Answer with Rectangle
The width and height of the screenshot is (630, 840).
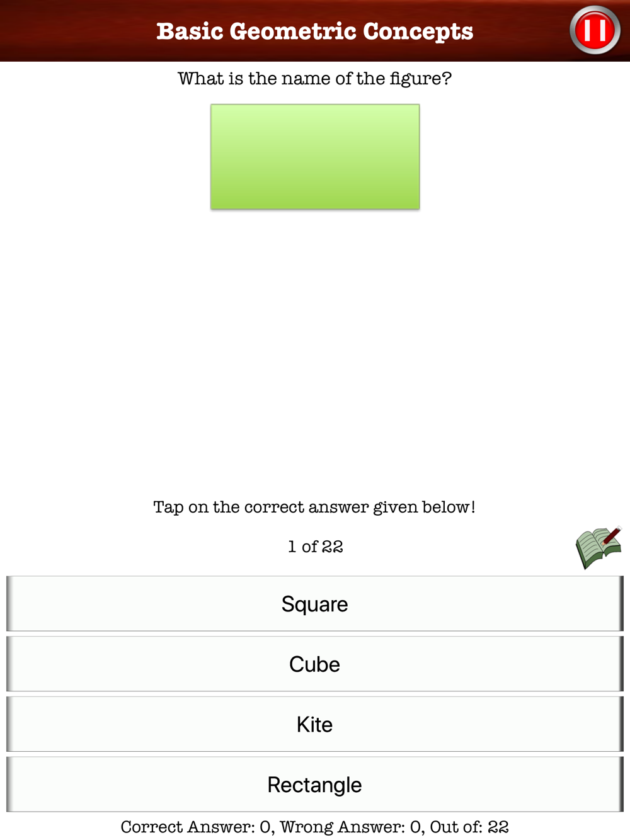pyautogui.click(x=315, y=785)
